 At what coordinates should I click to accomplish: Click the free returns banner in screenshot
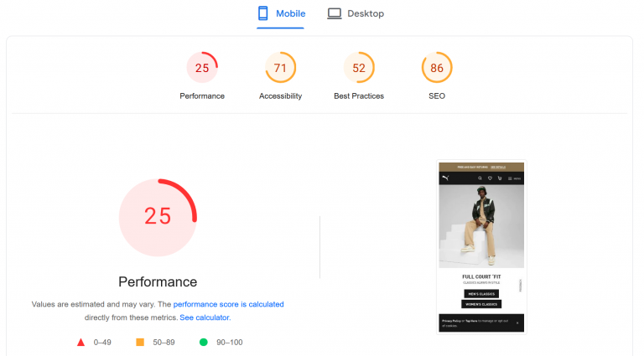(481, 167)
